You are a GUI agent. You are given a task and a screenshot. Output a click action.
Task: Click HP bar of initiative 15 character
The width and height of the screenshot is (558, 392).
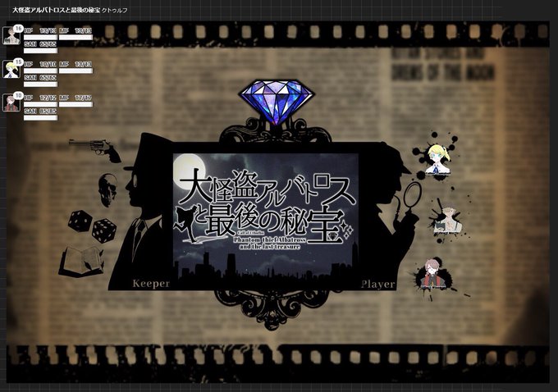pyautogui.click(x=40, y=71)
